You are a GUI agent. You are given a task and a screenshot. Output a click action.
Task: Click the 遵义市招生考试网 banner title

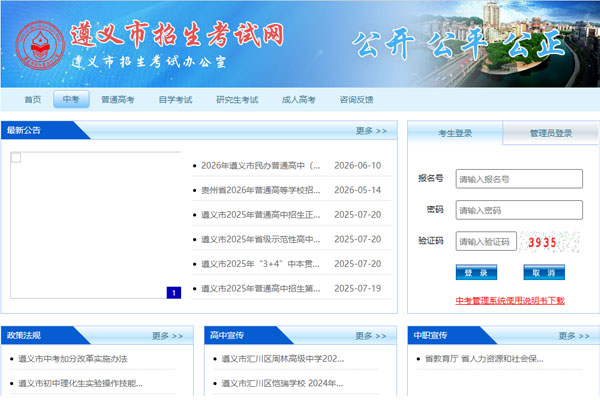pos(177,35)
